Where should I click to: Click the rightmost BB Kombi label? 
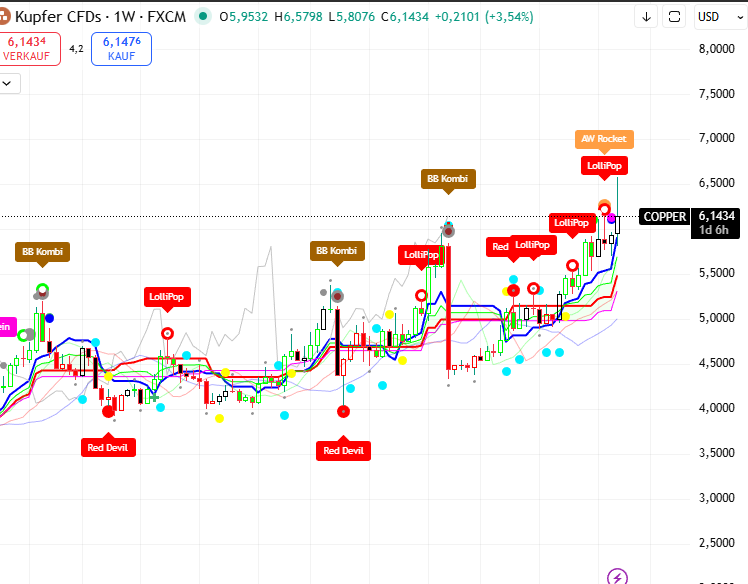click(x=447, y=179)
